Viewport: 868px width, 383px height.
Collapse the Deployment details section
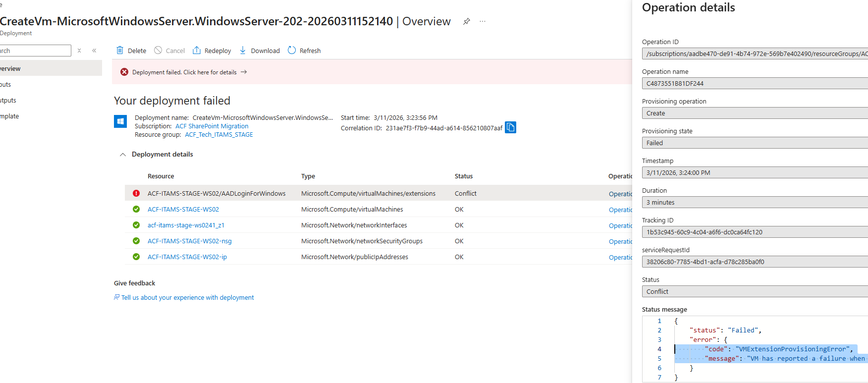123,155
